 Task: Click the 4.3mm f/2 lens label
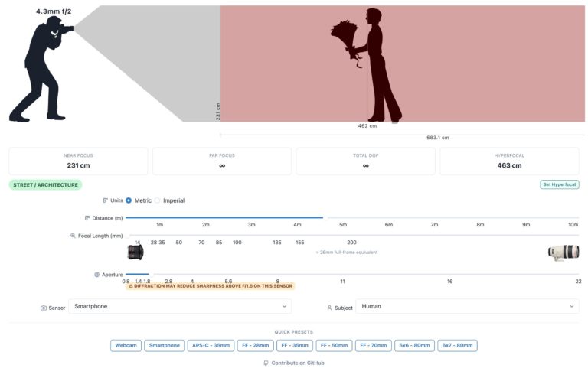[54, 11]
